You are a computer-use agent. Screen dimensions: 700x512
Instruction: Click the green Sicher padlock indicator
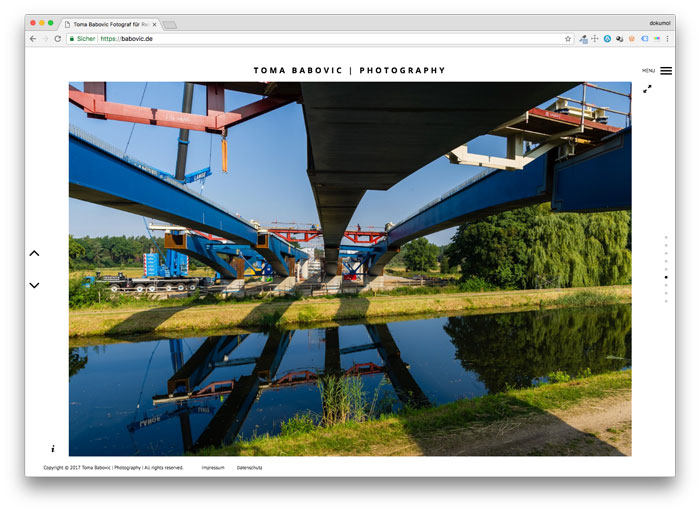83,39
